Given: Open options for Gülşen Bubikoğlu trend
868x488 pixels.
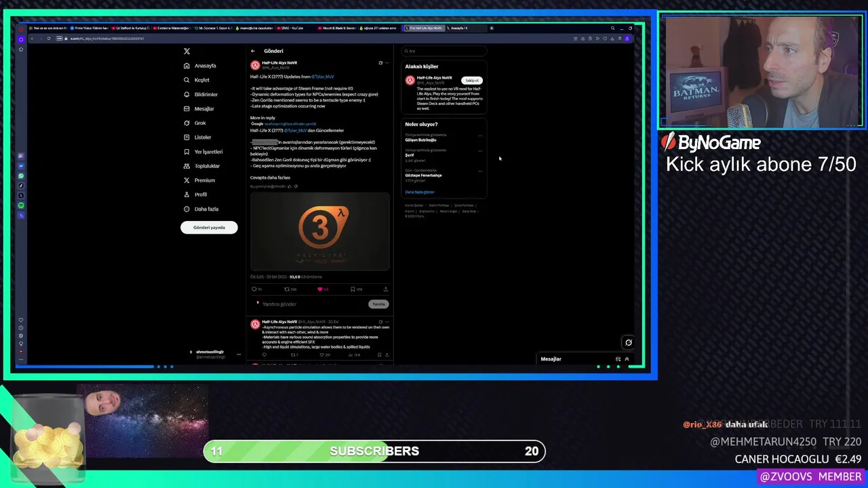Looking at the screenshot, I should [480, 136].
